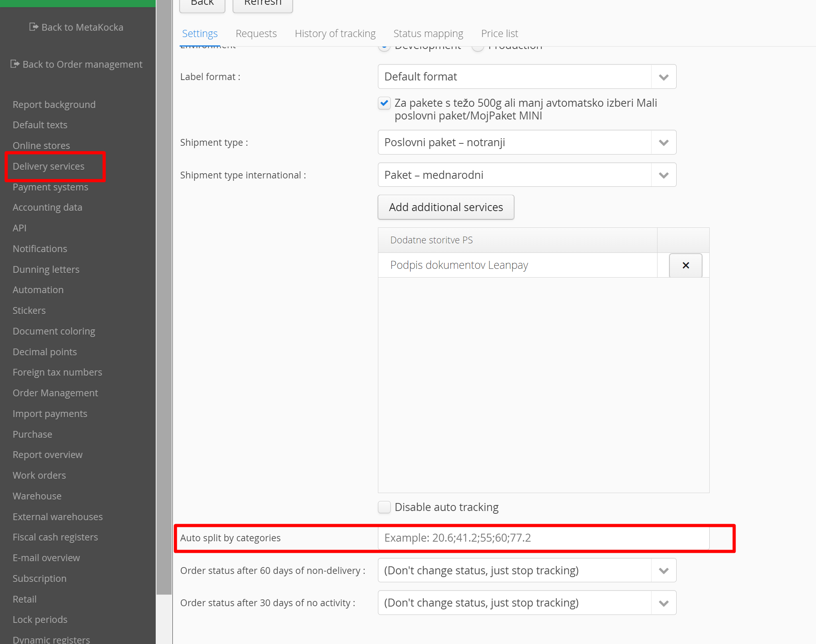
Task: Click the Back to MetaKocka exit icon
Action: [33, 27]
